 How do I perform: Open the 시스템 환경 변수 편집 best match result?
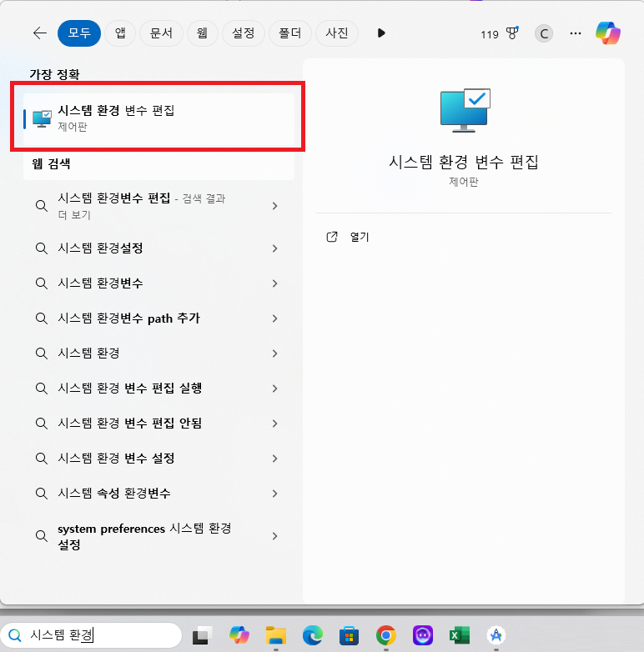click(x=159, y=118)
